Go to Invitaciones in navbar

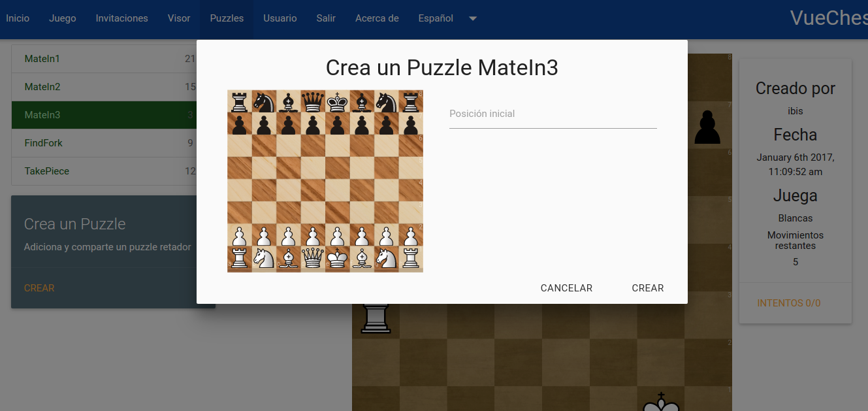tap(122, 18)
